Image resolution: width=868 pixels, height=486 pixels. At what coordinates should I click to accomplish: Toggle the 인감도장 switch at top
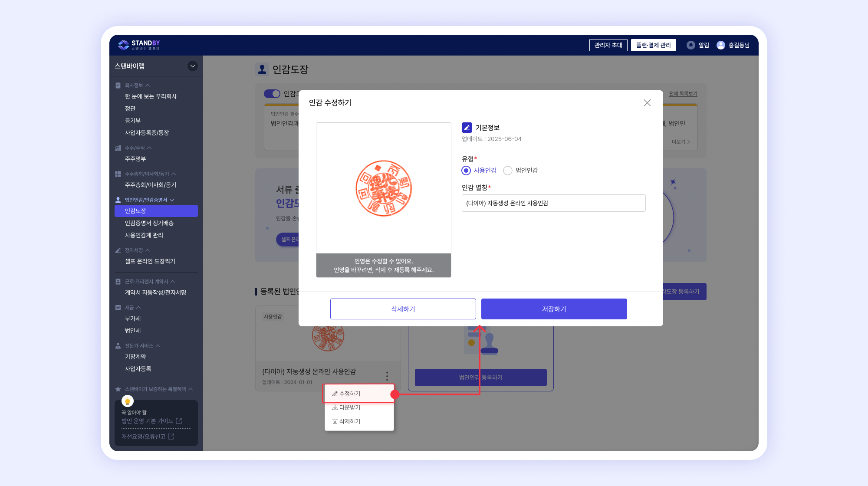[272, 94]
